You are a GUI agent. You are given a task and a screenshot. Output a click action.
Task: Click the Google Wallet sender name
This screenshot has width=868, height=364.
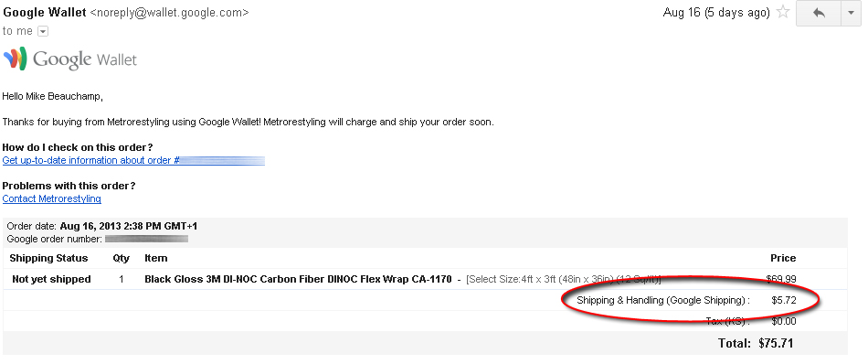pos(44,12)
